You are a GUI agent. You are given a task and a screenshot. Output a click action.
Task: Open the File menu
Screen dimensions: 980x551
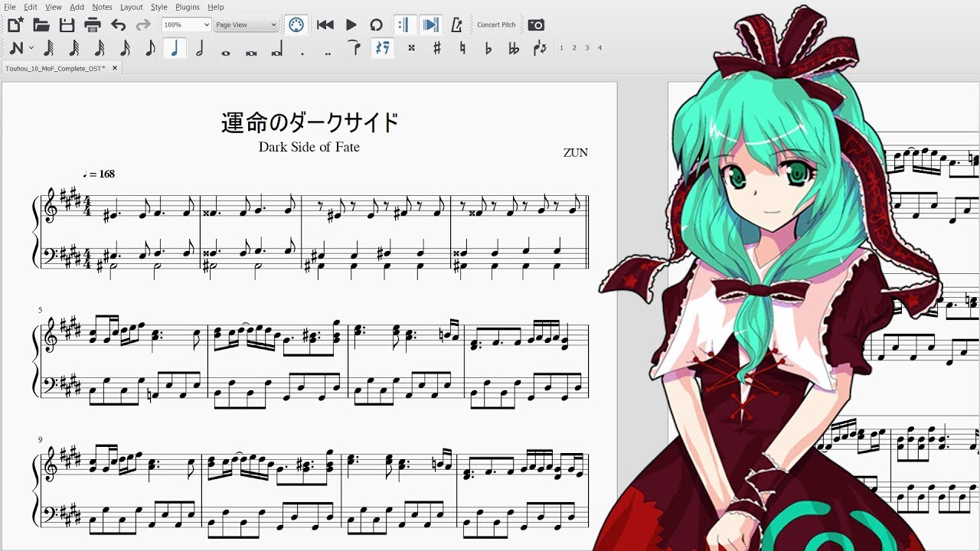[x=9, y=7]
